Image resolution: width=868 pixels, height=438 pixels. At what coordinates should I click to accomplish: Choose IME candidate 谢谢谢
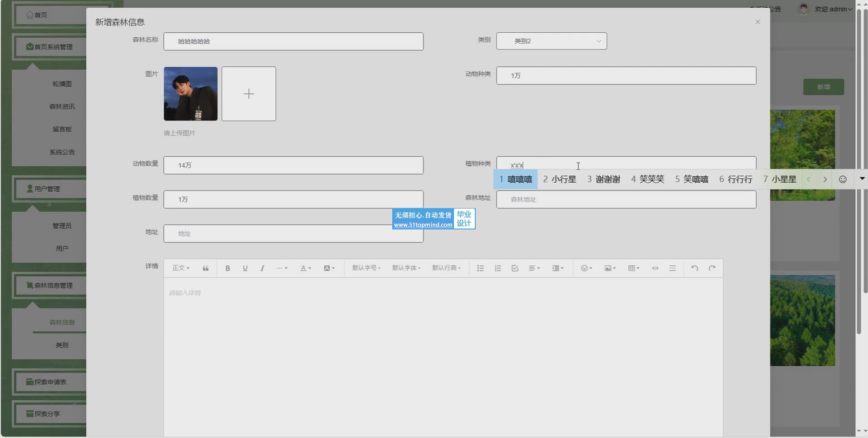coord(604,179)
